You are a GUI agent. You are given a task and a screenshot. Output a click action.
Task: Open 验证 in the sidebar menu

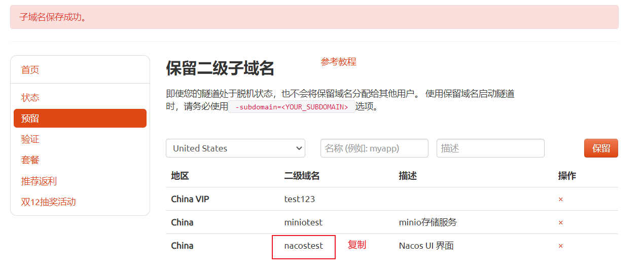[x=30, y=139]
